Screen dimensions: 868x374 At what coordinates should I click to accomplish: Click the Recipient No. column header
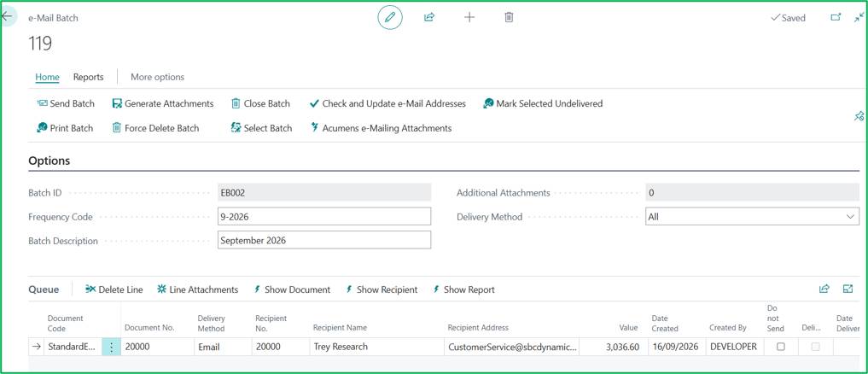coord(271,323)
